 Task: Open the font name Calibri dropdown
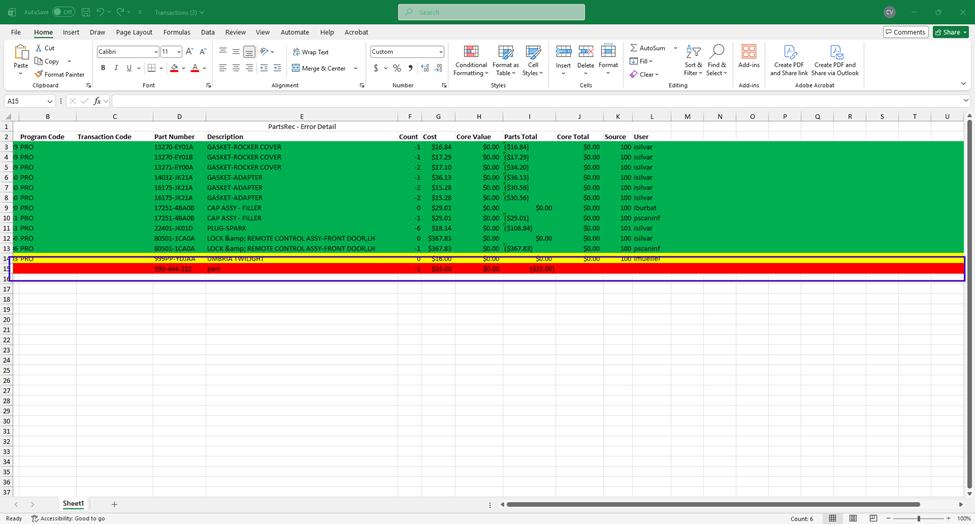pyautogui.click(x=155, y=52)
